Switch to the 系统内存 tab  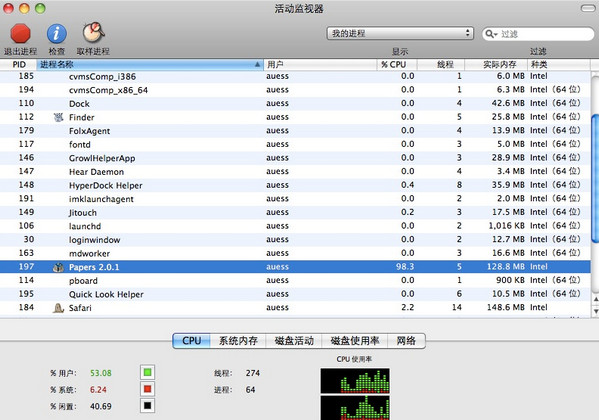(x=238, y=341)
